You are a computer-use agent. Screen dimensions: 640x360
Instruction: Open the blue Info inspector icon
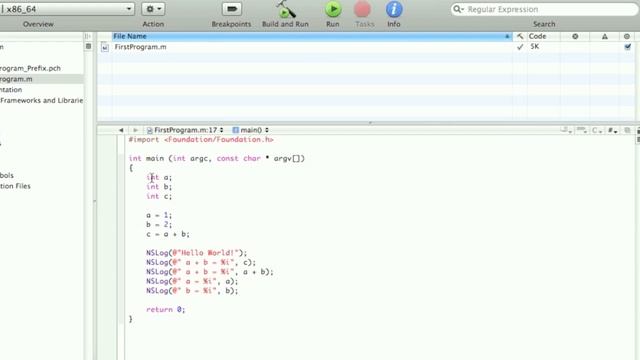coord(393,9)
